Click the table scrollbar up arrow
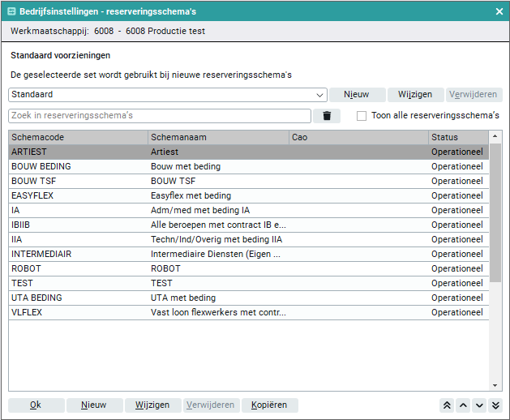510x420 pixels. (495, 136)
